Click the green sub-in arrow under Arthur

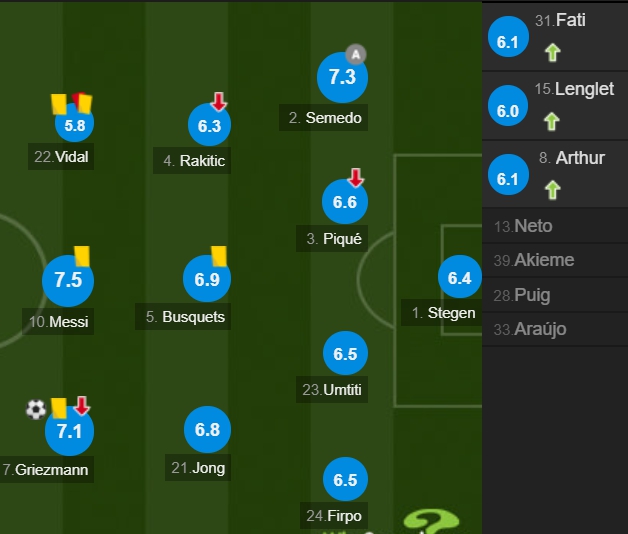pyautogui.click(x=553, y=190)
